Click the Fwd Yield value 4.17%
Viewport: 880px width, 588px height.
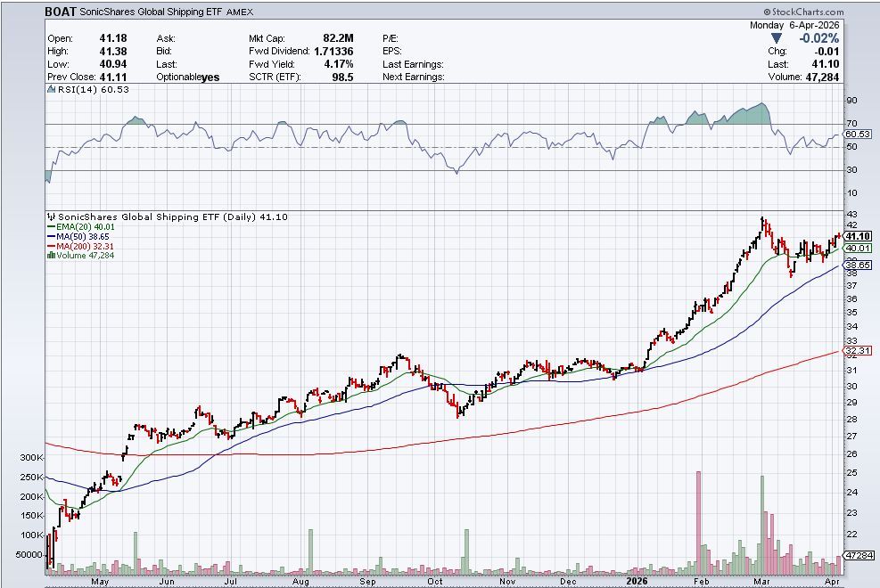pyautogui.click(x=339, y=64)
